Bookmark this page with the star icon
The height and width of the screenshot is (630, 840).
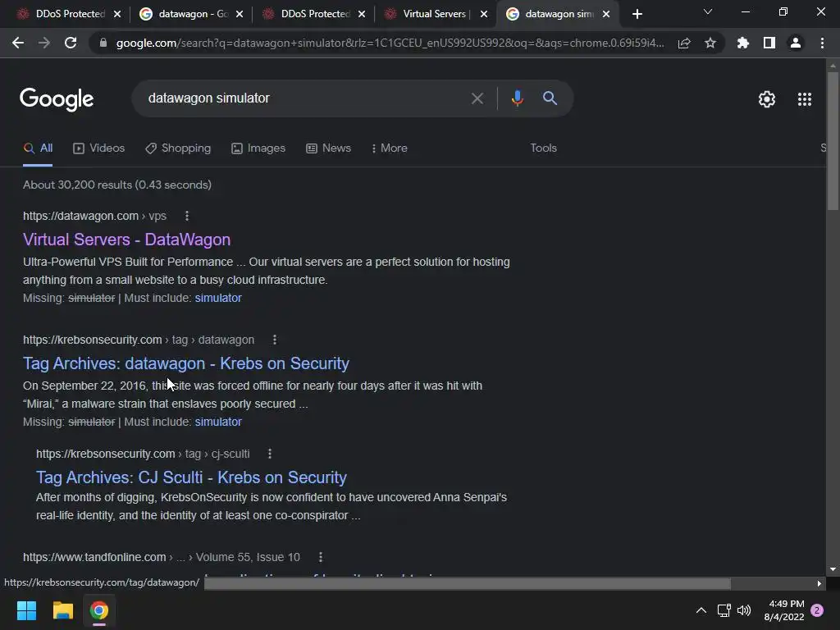[710, 43]
